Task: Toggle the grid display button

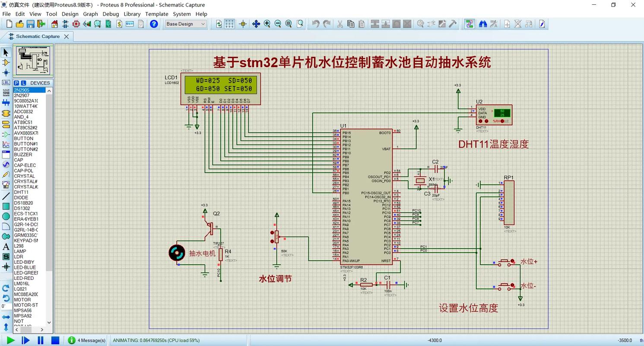Action: pyautogui.click(x=229, y=24)
